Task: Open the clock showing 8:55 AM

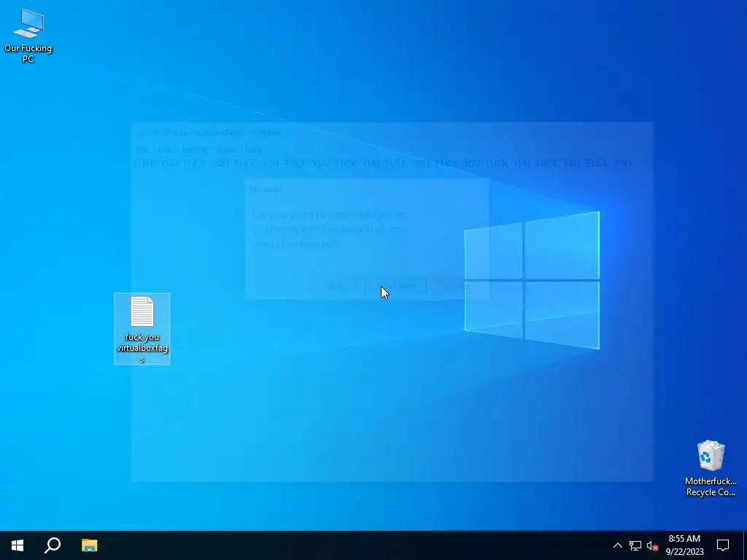Action: click(684, 545)
